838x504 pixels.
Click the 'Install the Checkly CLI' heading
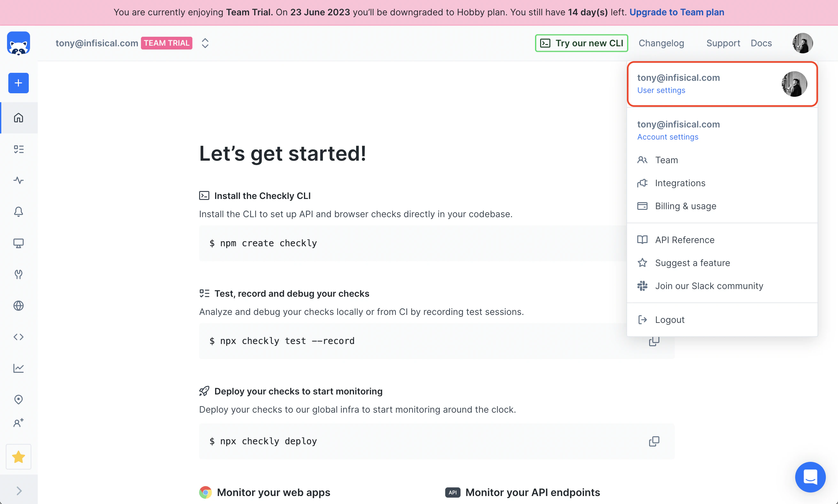point(262,195)
